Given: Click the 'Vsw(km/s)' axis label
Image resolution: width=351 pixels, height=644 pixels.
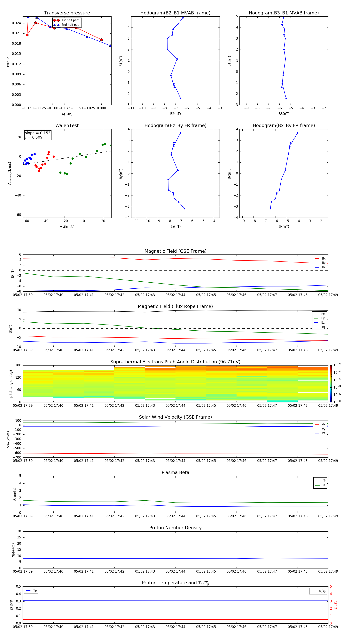Looking at the screenshot, I should tap(8, 439).
